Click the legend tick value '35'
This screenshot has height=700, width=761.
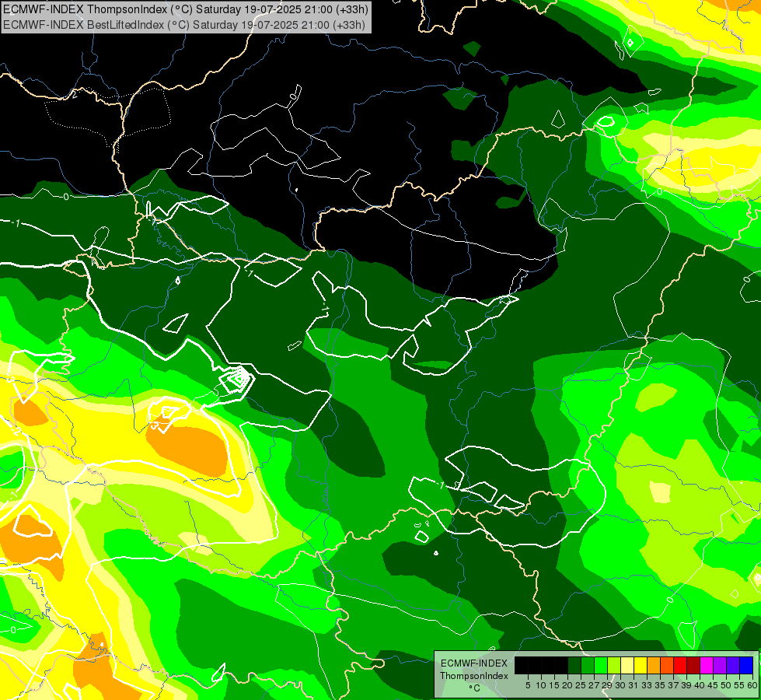click(660, 685)
